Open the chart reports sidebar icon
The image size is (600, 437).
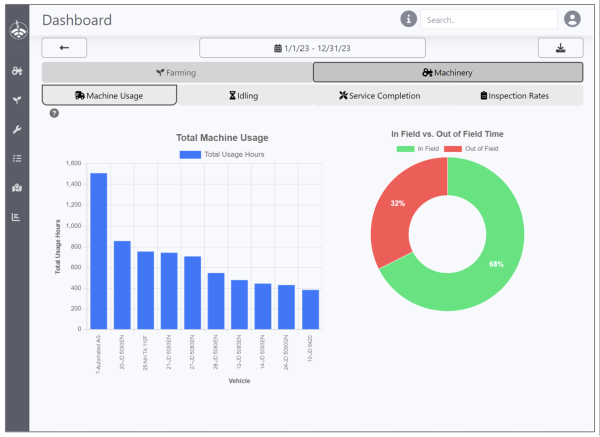pos(16,216)
